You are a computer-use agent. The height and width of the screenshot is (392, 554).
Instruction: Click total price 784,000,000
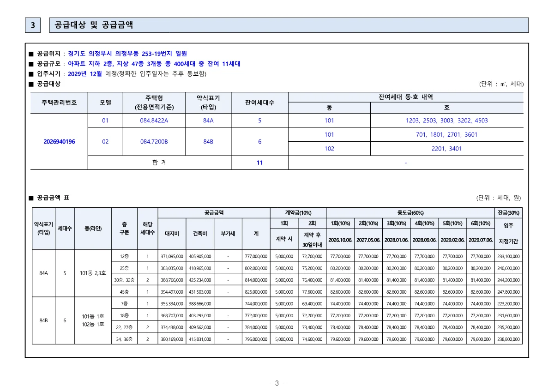[256, 327]
